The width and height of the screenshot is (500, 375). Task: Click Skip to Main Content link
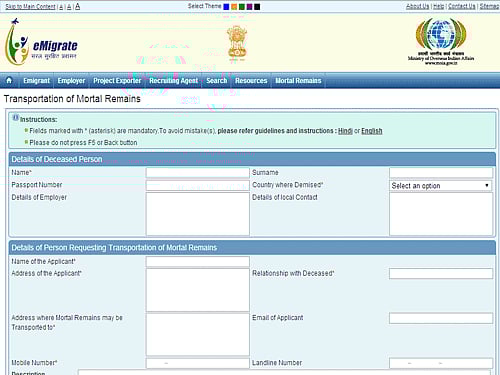30,7
